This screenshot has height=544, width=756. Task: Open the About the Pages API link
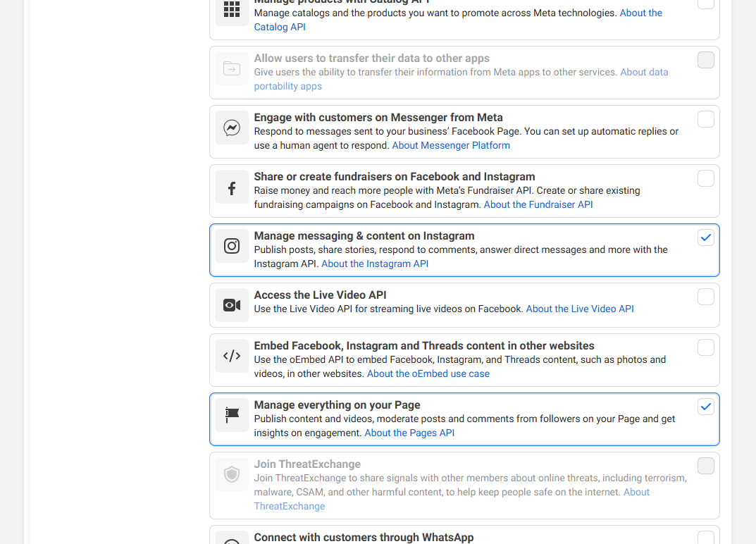[x=409, y=433]
